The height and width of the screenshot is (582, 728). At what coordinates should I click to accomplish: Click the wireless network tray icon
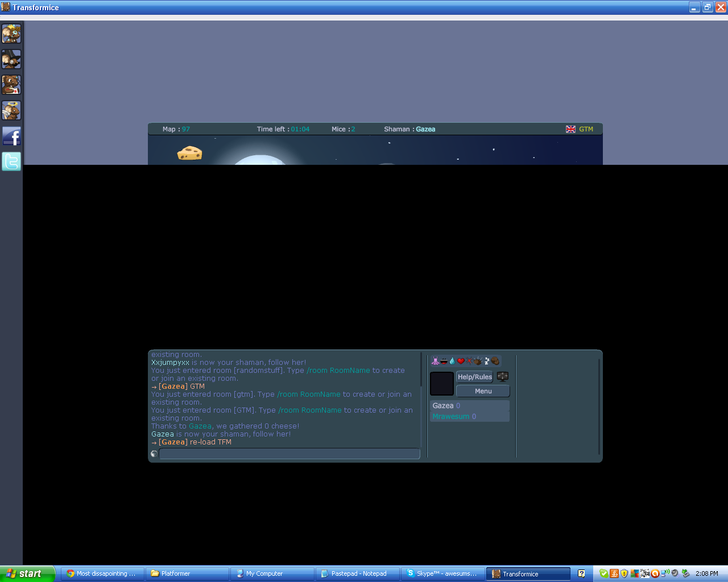click(665, 573)
